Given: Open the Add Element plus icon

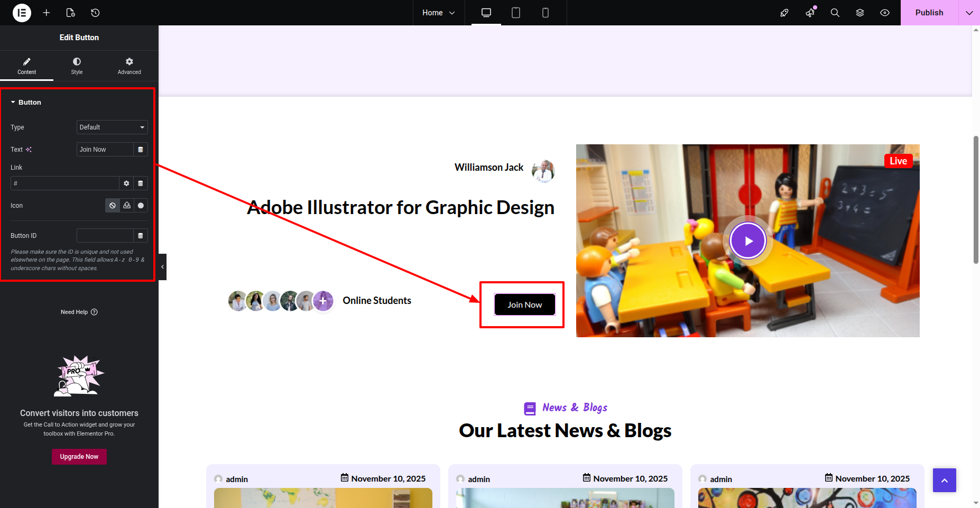Looking at the screenshot, I should pos(47,13).
